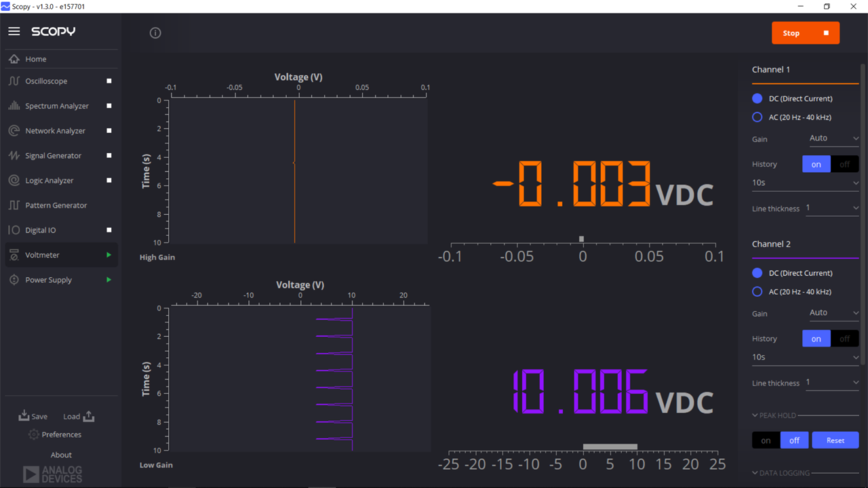Open Channel 1 Gain dropdown
The width and height of the screenshot is (868, 488).
[834, 138]
